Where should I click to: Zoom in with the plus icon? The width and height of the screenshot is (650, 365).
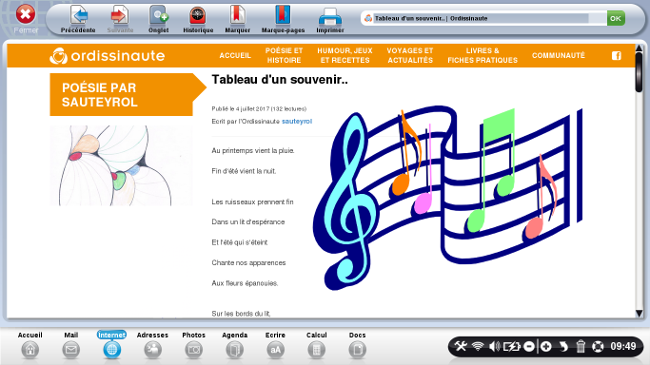click(546, 346)
